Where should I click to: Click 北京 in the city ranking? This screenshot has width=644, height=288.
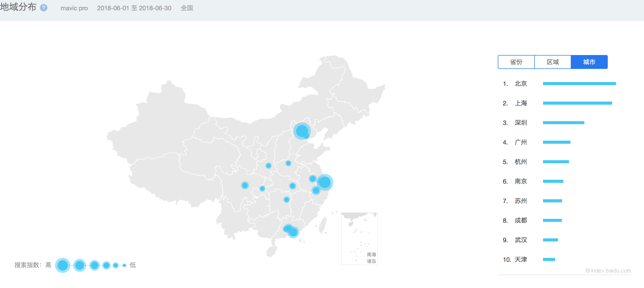tap(521, 84)
